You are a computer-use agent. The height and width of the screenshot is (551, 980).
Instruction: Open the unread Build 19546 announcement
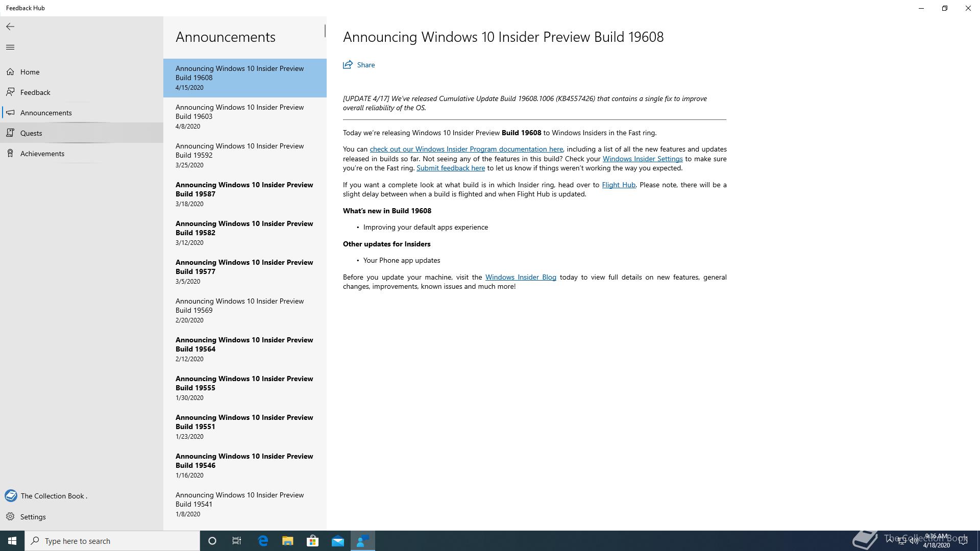click(x=245, y=466)
